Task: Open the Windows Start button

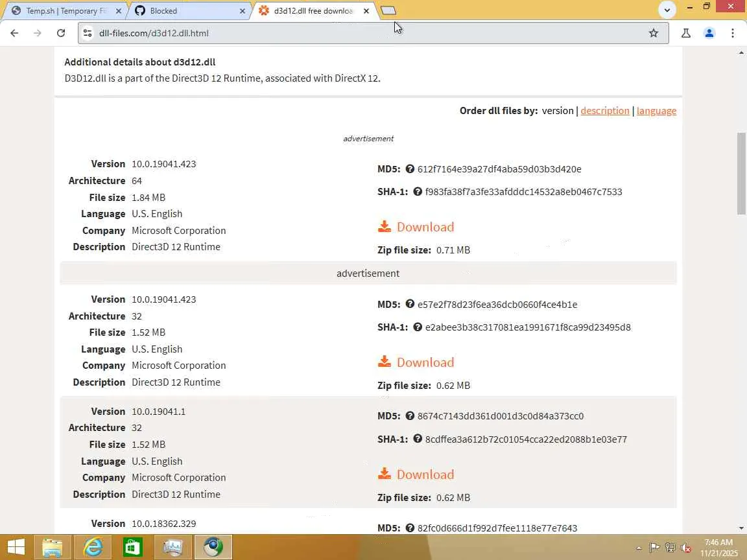Action: coord(16,547)
